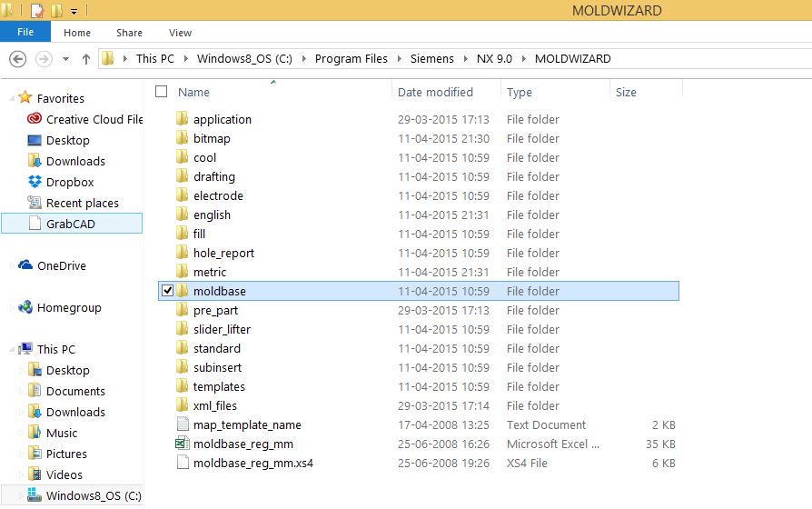Toggle the select-all checkbox in header
Screen dimensions: 812x509
click(x=162, y=92)
